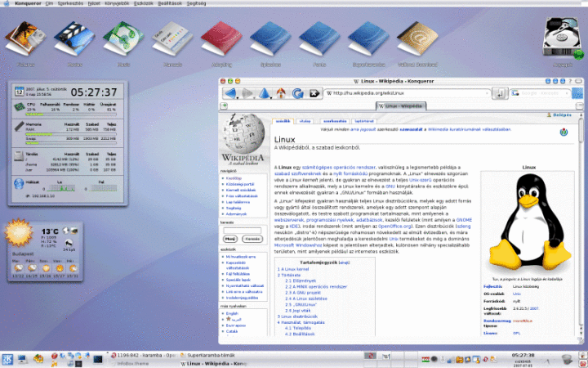Click the grey Forward arrow in Konqueror
Viewport: 588px width, 368px height.
click(x=247, y=93)
